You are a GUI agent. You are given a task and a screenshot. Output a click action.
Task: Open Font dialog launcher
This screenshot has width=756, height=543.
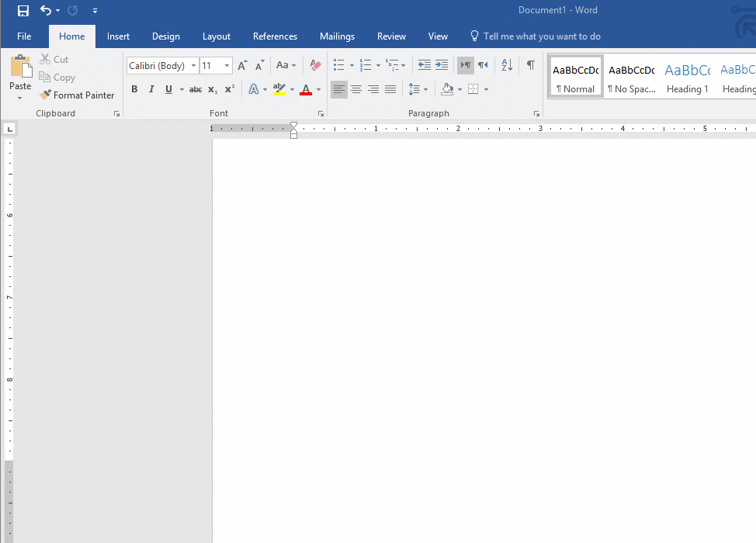pyautogui.click(x=321, y=114)
